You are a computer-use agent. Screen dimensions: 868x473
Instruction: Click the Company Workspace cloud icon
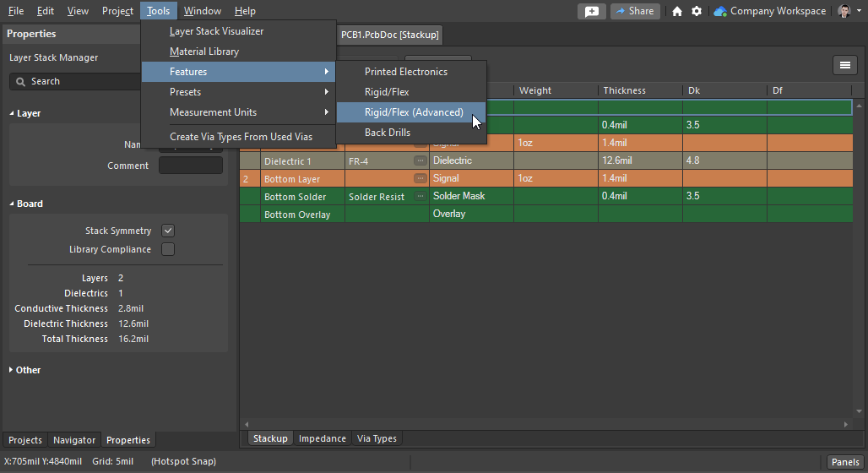click(x=719, y=11)
